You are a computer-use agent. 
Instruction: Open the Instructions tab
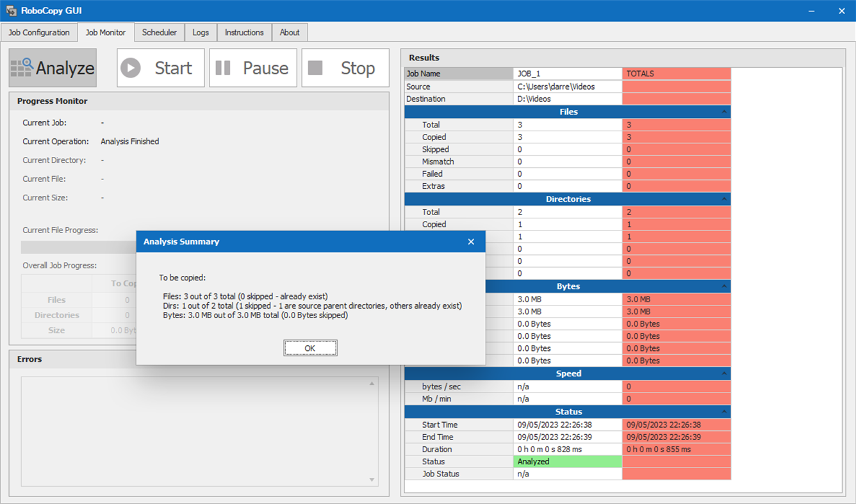244,32
